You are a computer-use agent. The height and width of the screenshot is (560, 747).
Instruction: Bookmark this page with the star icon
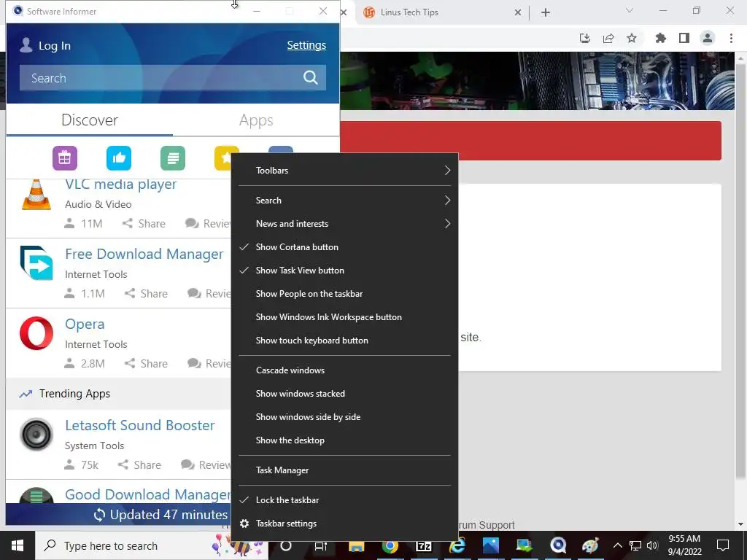click(x=632, y=38)
